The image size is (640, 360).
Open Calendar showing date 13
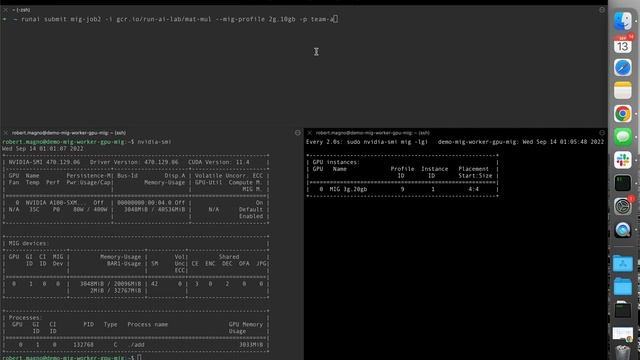click(622, 44)
